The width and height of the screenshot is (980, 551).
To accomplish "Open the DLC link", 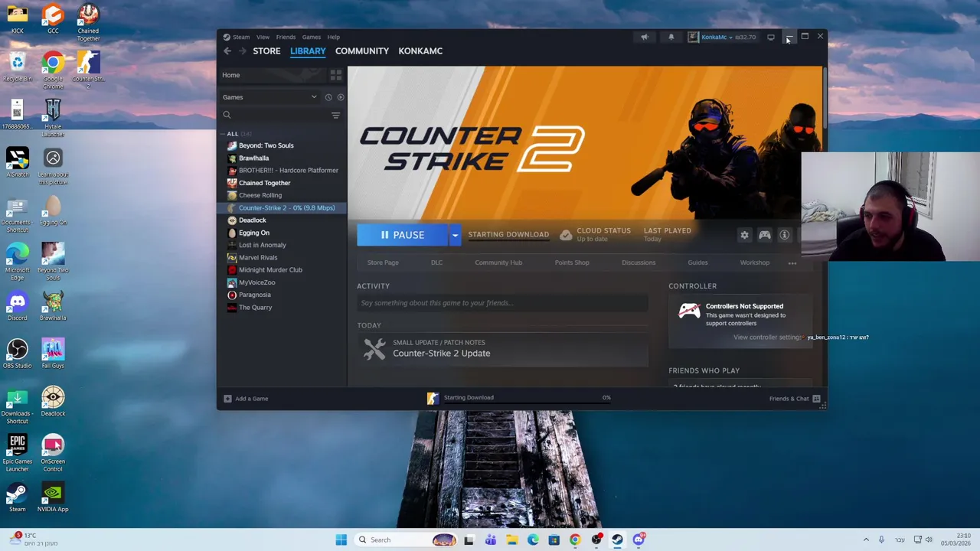I will [x=436, y=262].
